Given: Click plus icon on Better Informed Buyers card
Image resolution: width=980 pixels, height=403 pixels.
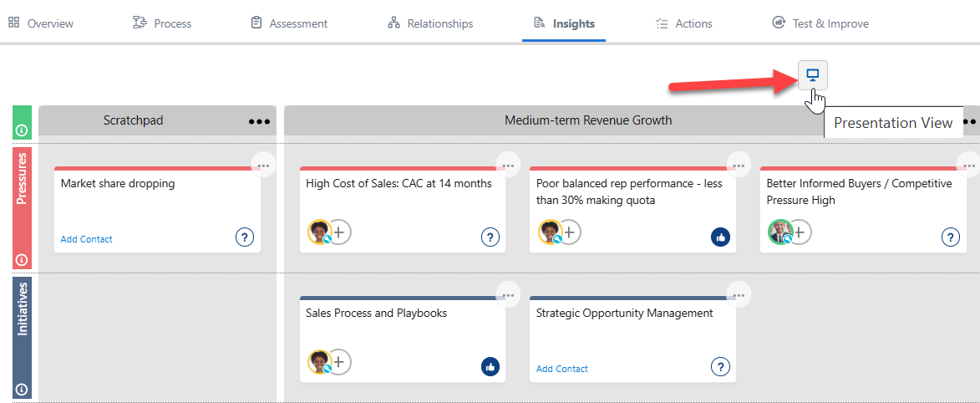Looking at the screenshot, I should 799,232.
